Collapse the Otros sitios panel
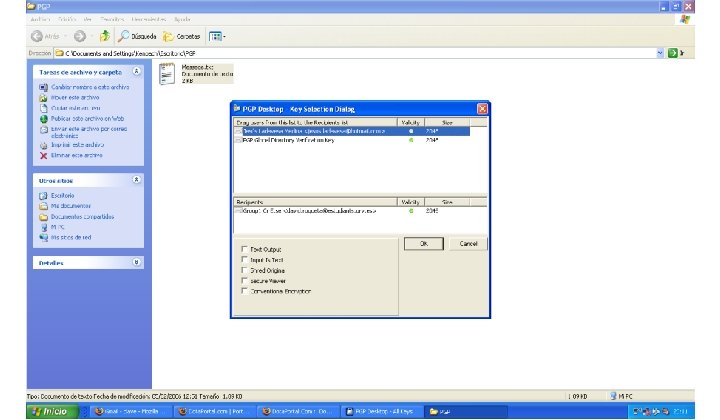 [x=136, y=180]
